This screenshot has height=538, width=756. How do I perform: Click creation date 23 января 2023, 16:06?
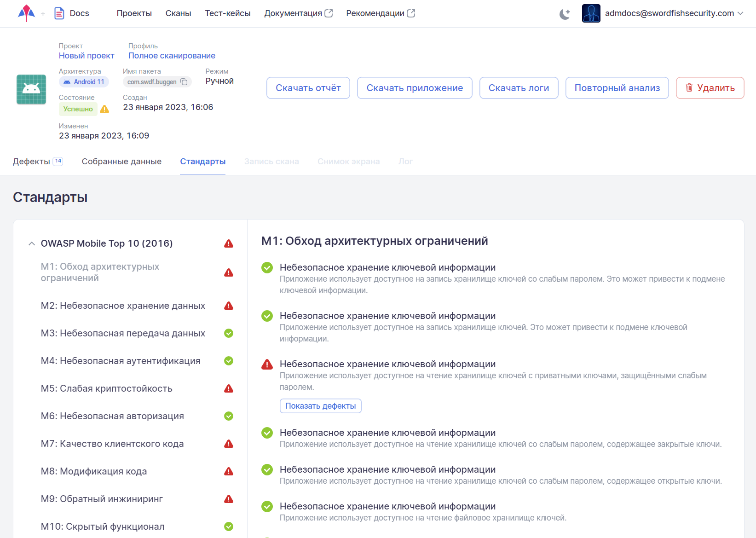click(x=168, y=107)
